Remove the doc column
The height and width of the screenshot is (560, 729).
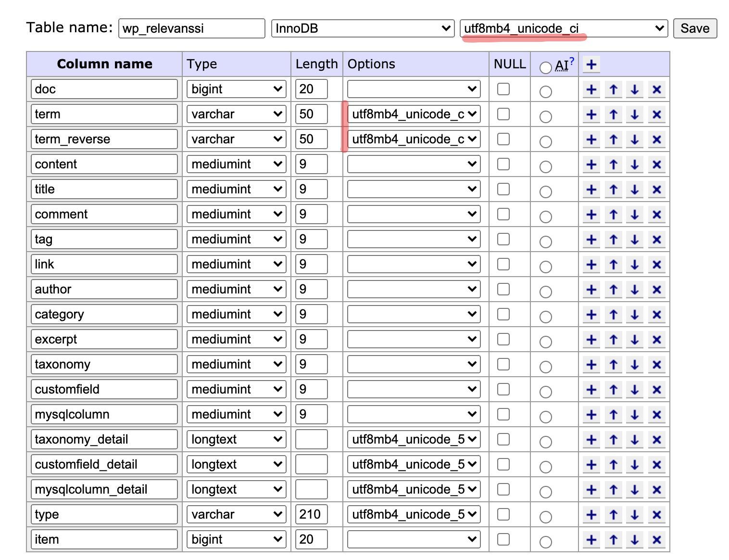[x=656, y=89]
